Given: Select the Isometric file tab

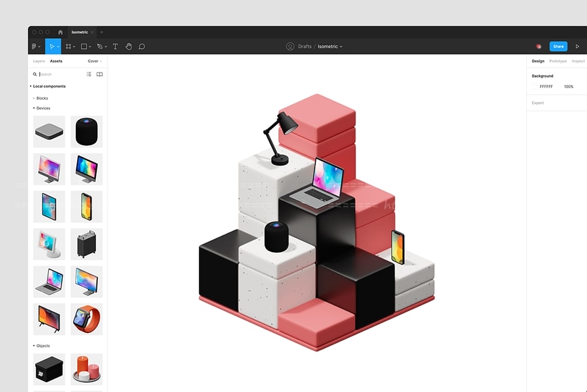Looking at the screenshot, I should click(80, 32).
